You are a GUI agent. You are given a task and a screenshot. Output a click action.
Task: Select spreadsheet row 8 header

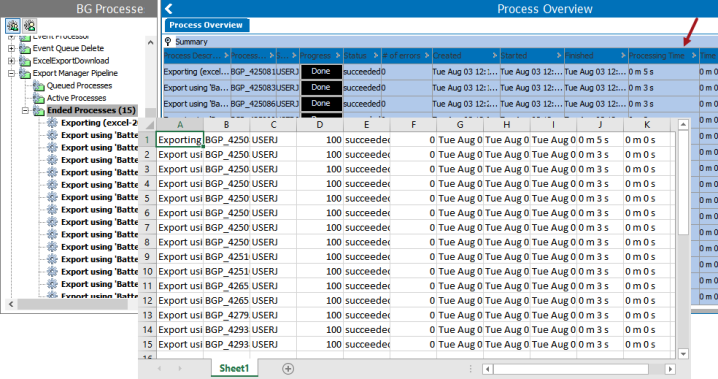point(147,242)
